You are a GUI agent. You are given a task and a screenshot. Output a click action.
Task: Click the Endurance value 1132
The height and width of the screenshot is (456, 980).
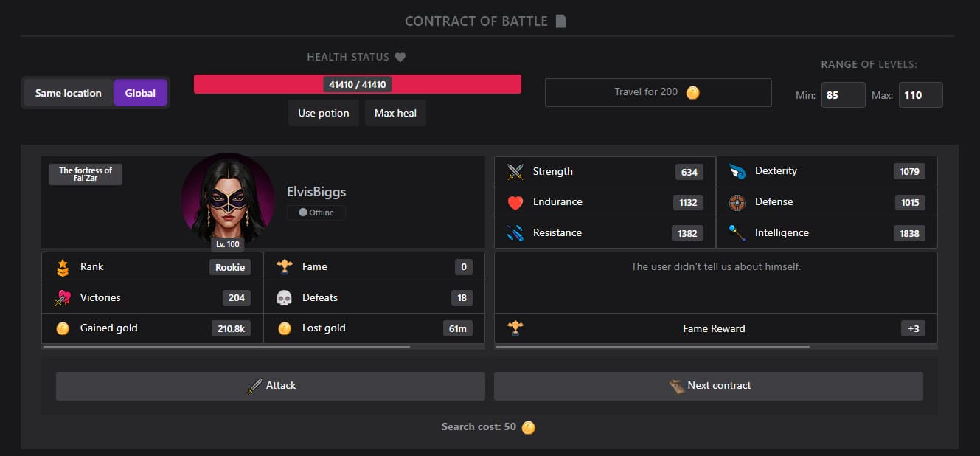688,202
